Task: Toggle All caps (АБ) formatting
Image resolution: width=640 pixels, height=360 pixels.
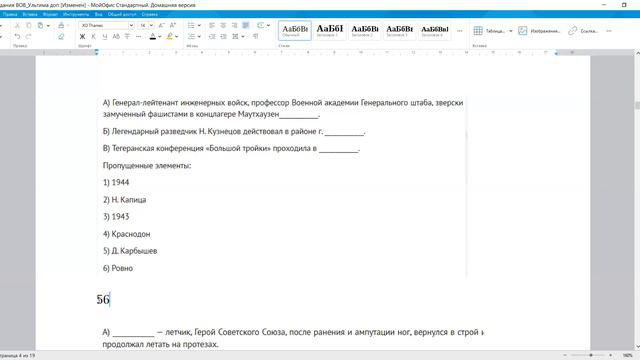Action: pyautogui.click(x=116, y=36)
